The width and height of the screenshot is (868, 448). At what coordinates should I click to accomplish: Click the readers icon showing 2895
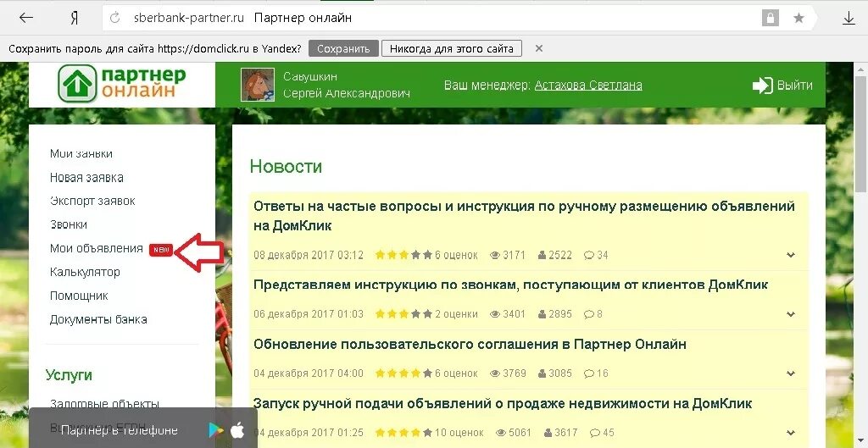point(542,314)
